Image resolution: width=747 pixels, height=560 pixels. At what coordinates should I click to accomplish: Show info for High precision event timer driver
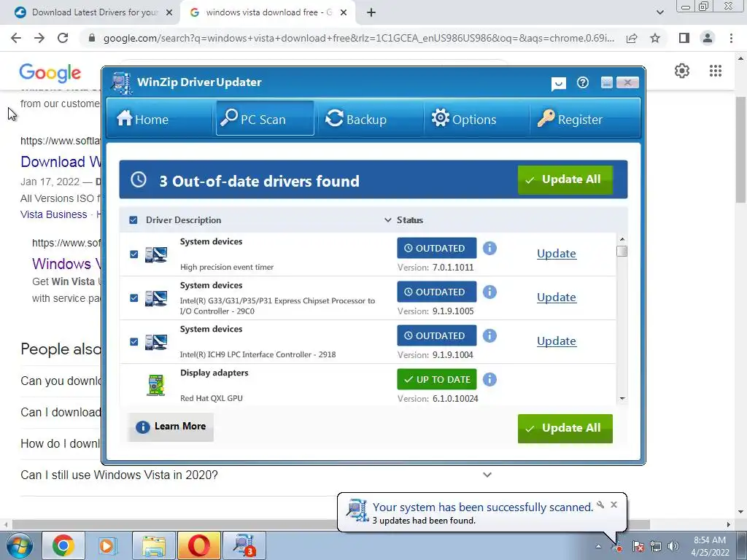tap(489, 248)
